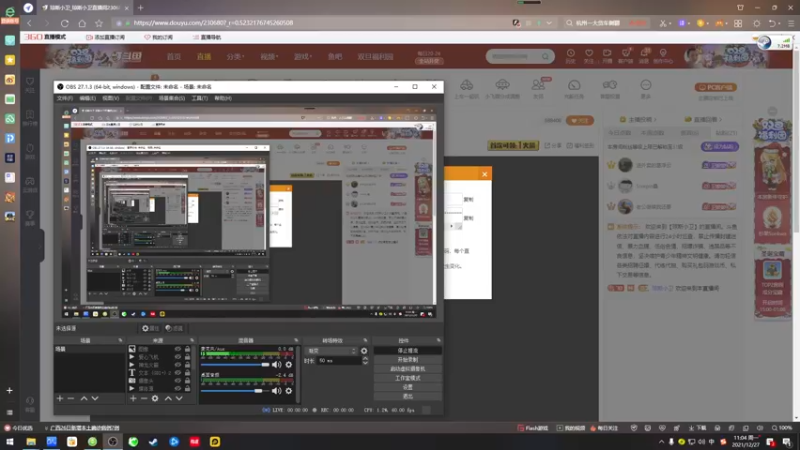Open OBS 工具(T) menu
Image resolution: width=800 pixels, height=450 pixels.
(x=199, y=98)
